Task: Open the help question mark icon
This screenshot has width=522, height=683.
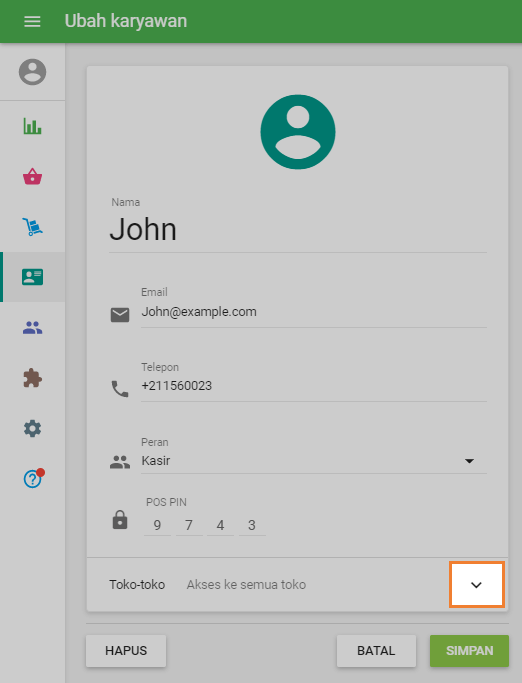Action: coord(33,479)
